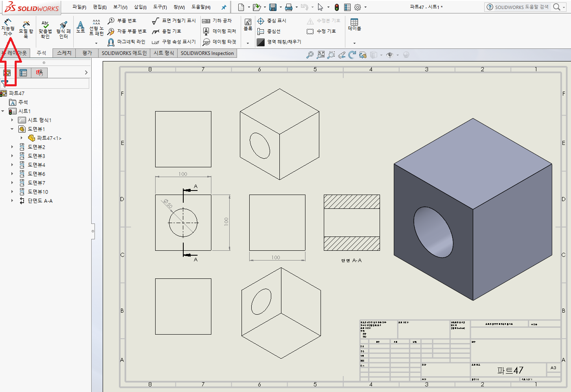
Task: Expand the 시트 형식1 tree node
Action: 12,120
